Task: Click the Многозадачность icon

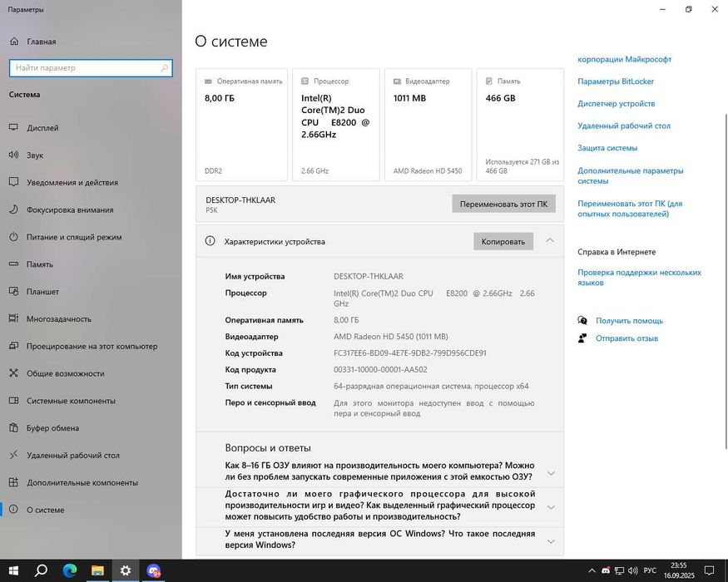Action: pyautogui.click(x=13, y=318)
